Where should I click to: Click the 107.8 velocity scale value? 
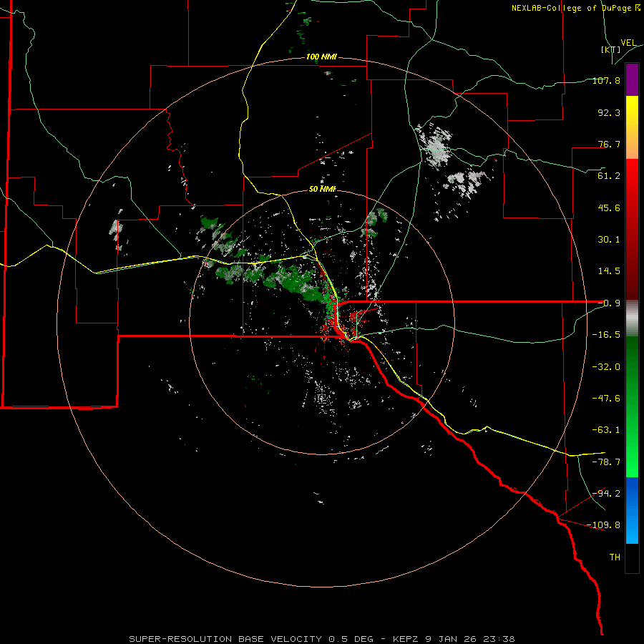pos(606,80)
